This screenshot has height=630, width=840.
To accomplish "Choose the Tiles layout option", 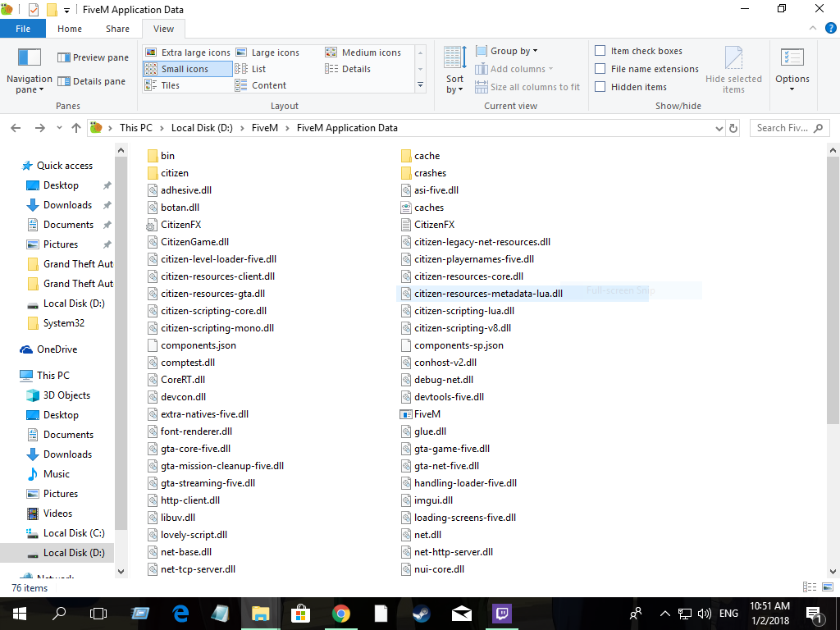I will coord(162,85).
